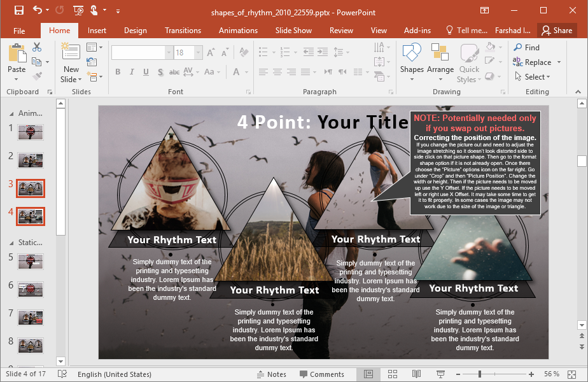The image size is (588, 382).
Task: Select the Format Painter brush
Action: coord(37,76)
